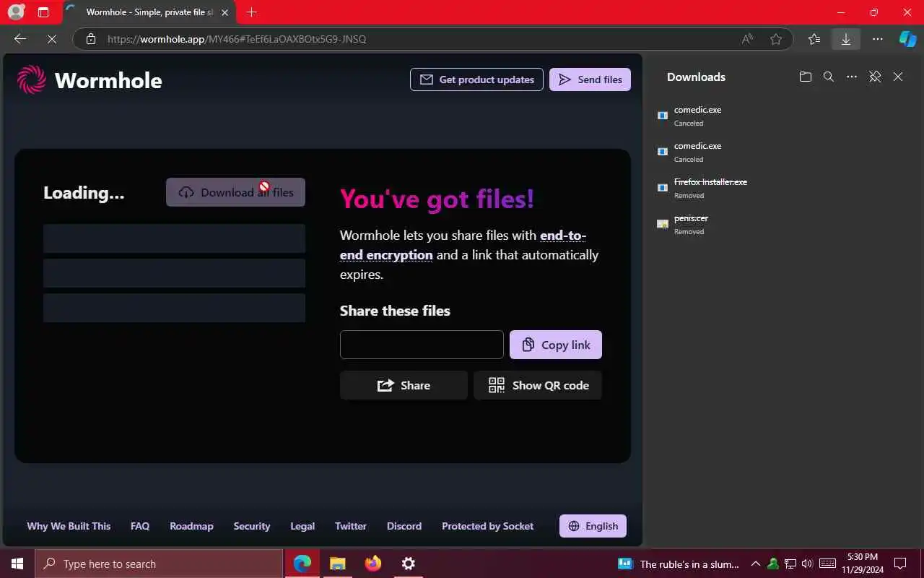This screenshot has height=578, width=924.
Task: View site information lock icon
Action: [x=91, y=39]
